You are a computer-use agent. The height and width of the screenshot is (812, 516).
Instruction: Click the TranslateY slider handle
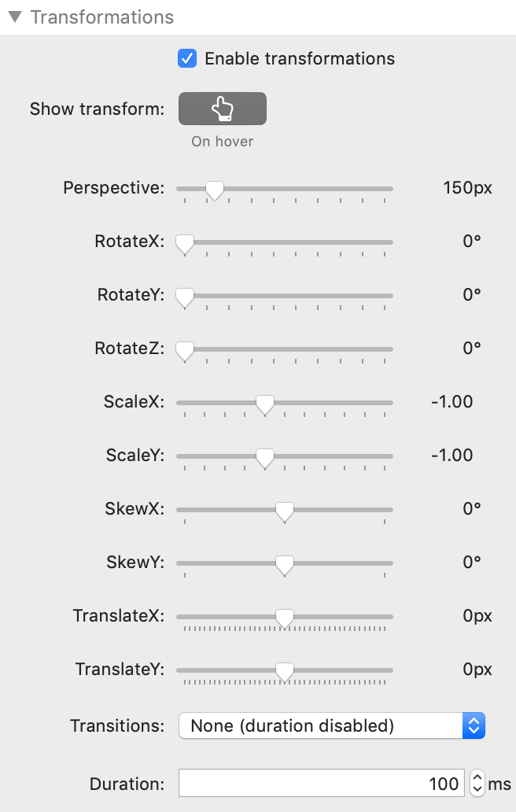tap(285, 671)
